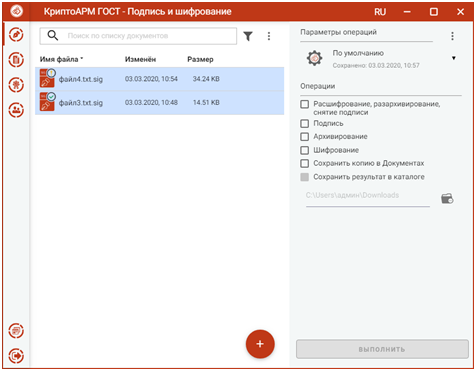Click the ВЫПОЛНИТЬ button
476x371 pixels.
point(382,349)
